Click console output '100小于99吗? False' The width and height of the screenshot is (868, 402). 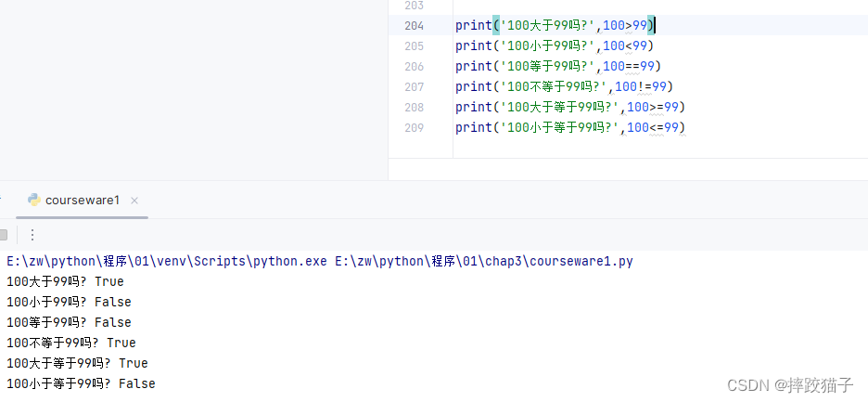70,302
